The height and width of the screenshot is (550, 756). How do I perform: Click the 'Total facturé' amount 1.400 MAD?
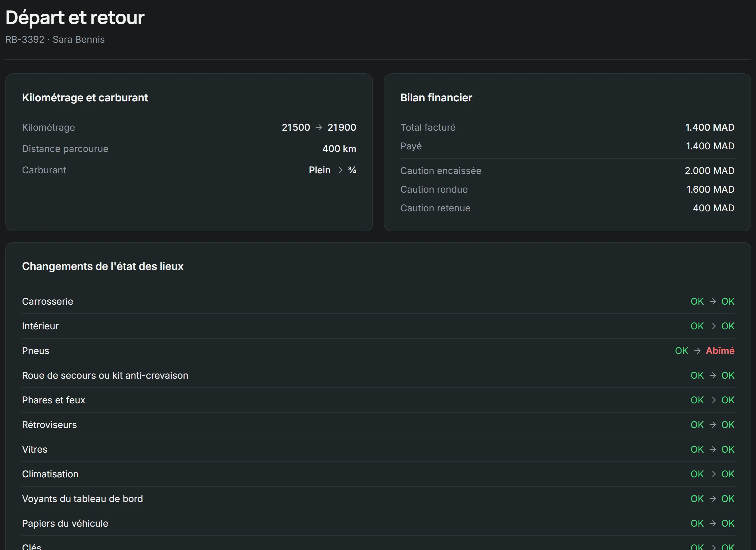(710, 127)
